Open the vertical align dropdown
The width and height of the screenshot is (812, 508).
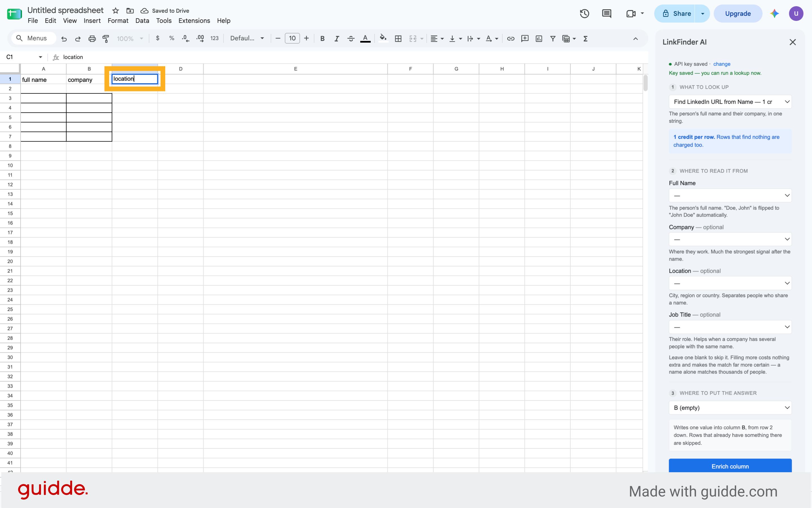(x=456, y=39)
